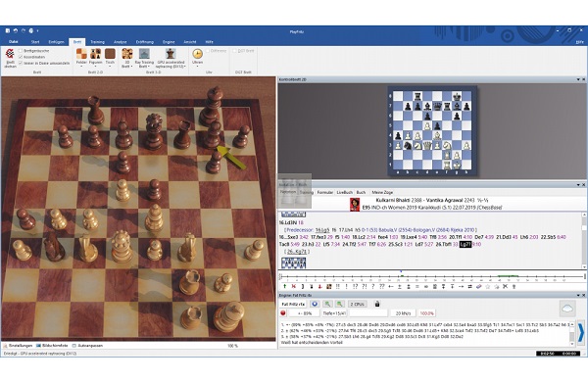The width and height of the screenshot is (588, 382).
Task: Select the Ray Tracing Brett icon
Action: tap(144, 58)
